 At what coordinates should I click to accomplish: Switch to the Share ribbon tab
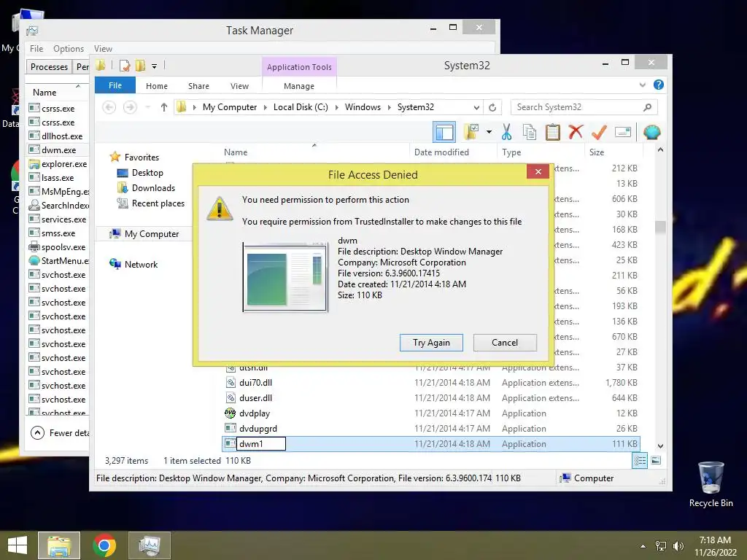click(x=198, y=86)
